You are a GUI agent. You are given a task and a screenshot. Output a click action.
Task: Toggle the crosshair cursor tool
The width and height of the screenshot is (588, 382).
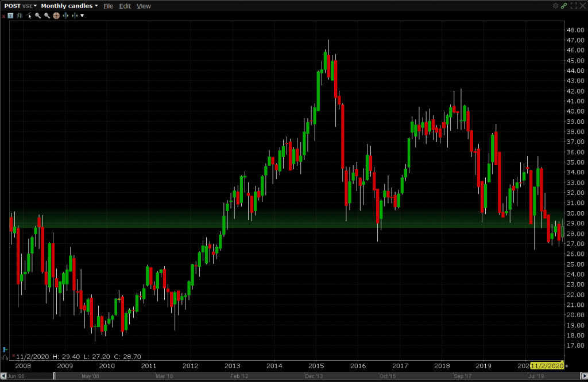point(56,16)
